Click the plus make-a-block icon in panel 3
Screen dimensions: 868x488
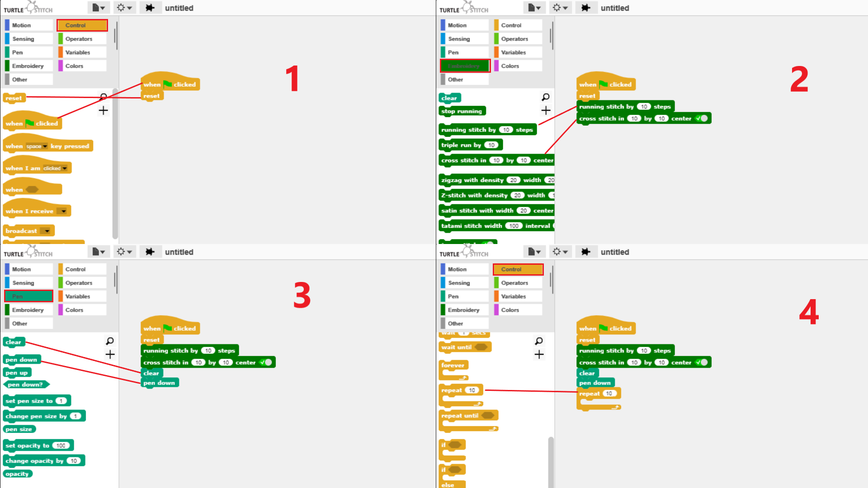coord(110,355)
